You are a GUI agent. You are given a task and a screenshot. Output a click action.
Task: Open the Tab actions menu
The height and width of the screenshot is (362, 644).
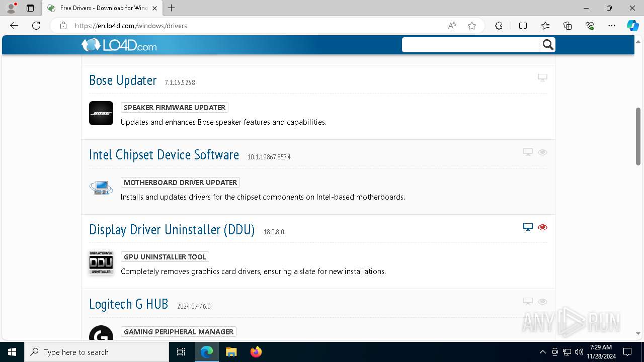tap(30, 8)
